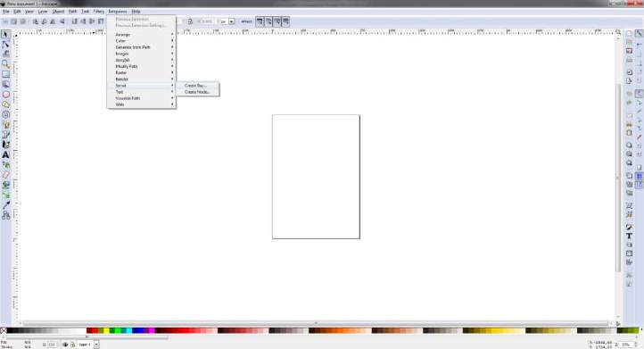The image size is (644, 349).
Task: Select the Tweak objects tool
Action: (5, 54)
